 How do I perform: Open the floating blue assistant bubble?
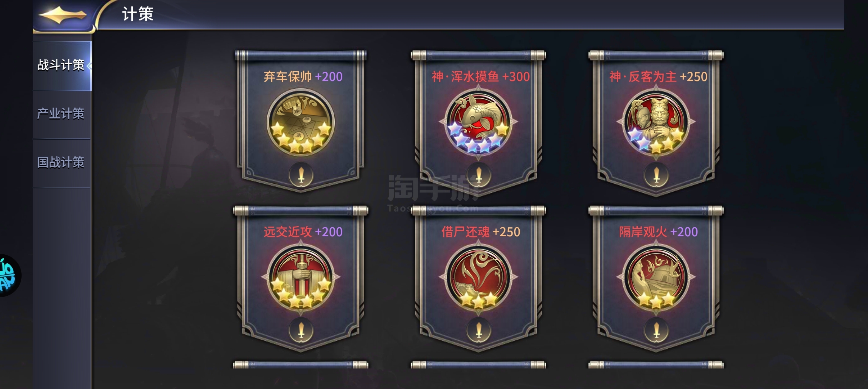click(x=10, y=276)
